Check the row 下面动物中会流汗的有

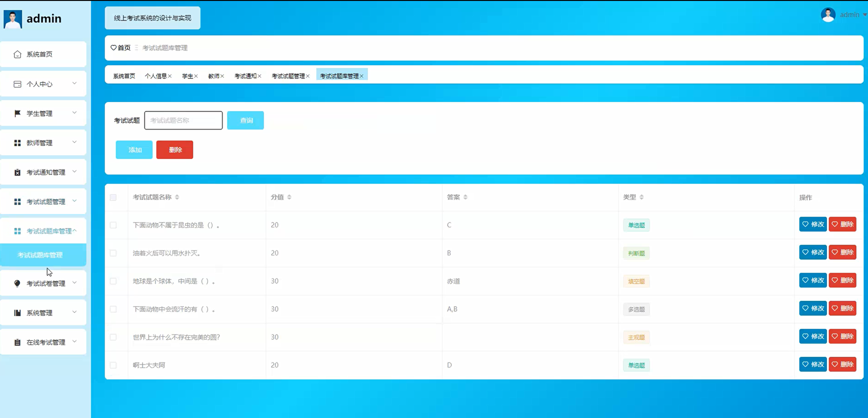coord(113,309)
